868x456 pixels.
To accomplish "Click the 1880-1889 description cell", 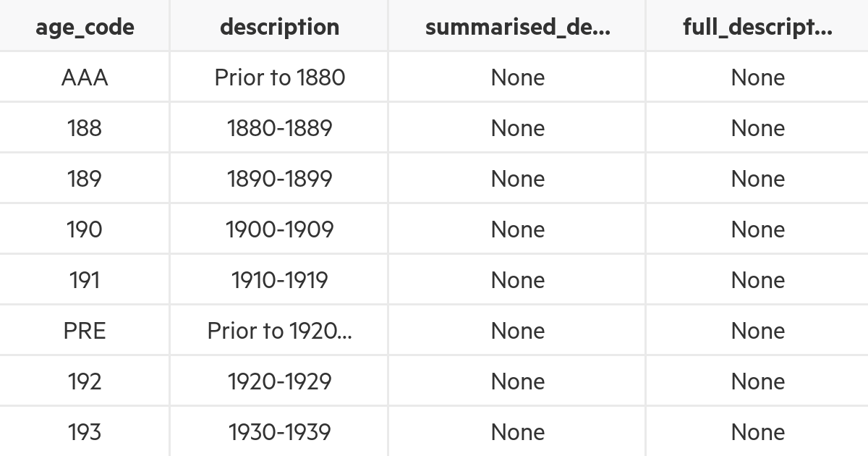I will click(279, 128).
